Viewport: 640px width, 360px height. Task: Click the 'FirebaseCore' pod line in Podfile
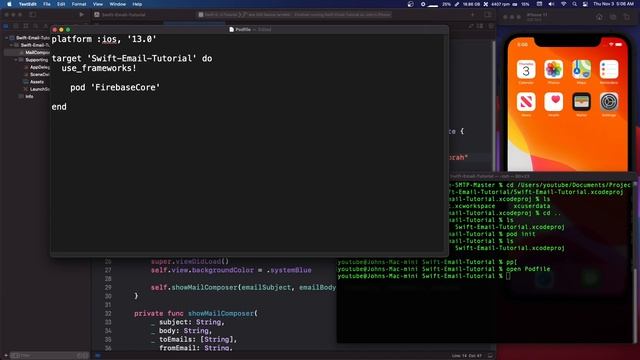coord(115,87)
